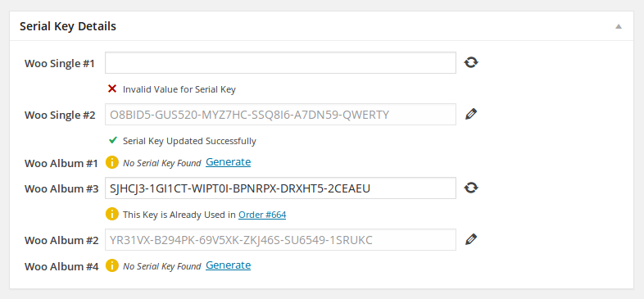This screenshot has width=644, height=299.
Task: Click info icon beside Woo Album #1
Action: pyautogui.click(x=112, y=162)
